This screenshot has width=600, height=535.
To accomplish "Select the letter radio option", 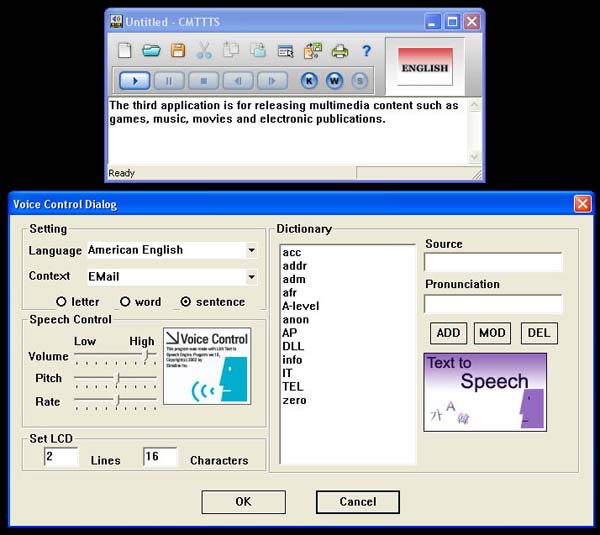I will coord(61,302).
